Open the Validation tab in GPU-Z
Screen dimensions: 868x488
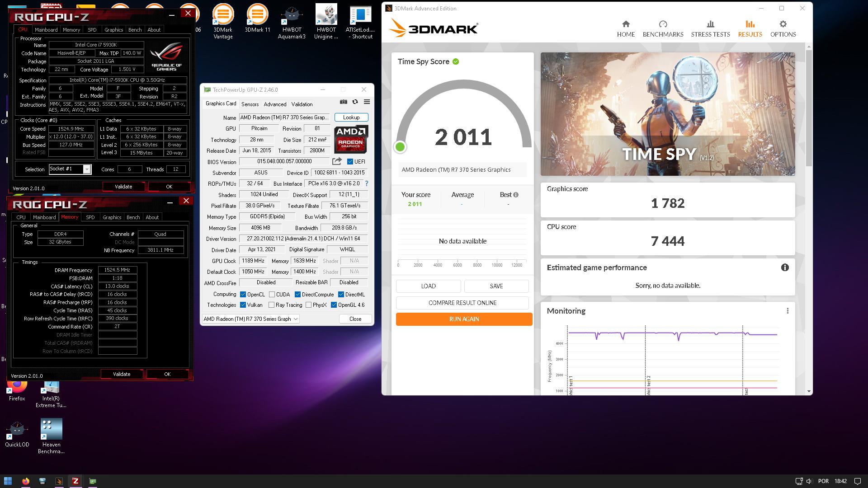coord(302,104)
